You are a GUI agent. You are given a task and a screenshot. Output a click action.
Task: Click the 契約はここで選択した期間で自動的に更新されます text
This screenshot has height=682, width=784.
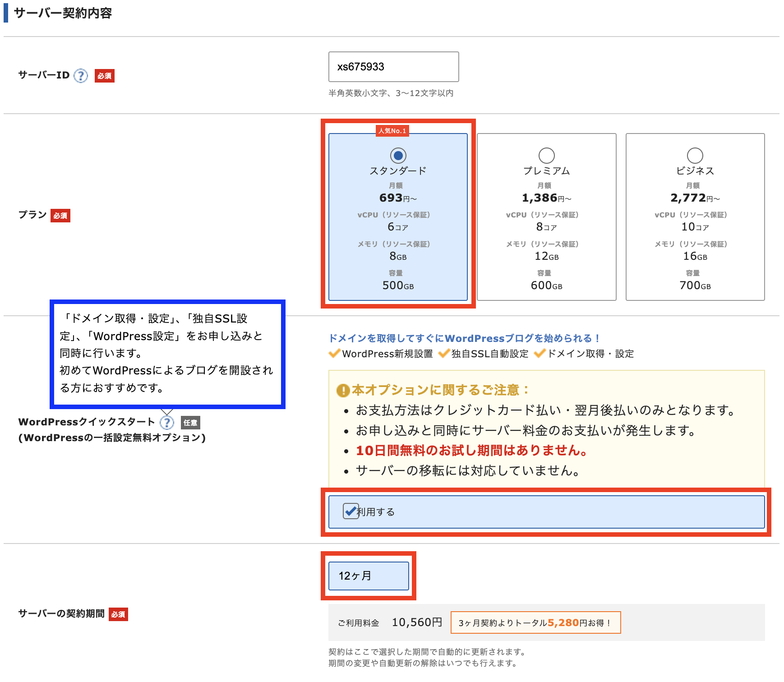428,652
